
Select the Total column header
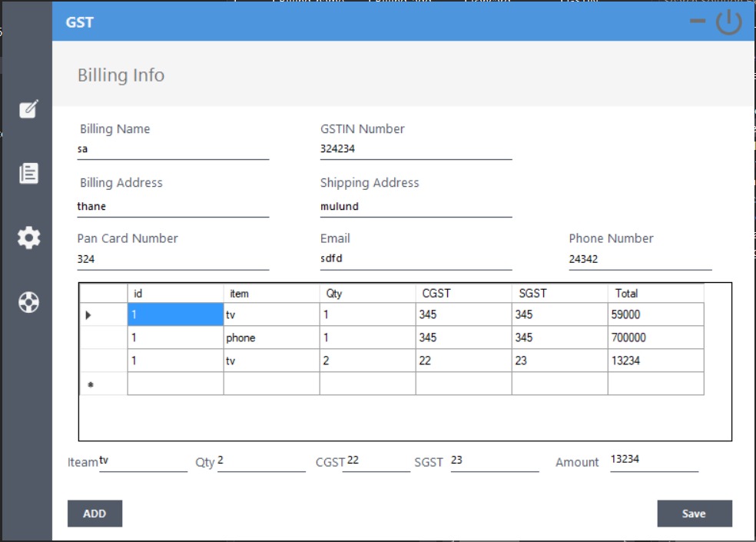(655, 294)
